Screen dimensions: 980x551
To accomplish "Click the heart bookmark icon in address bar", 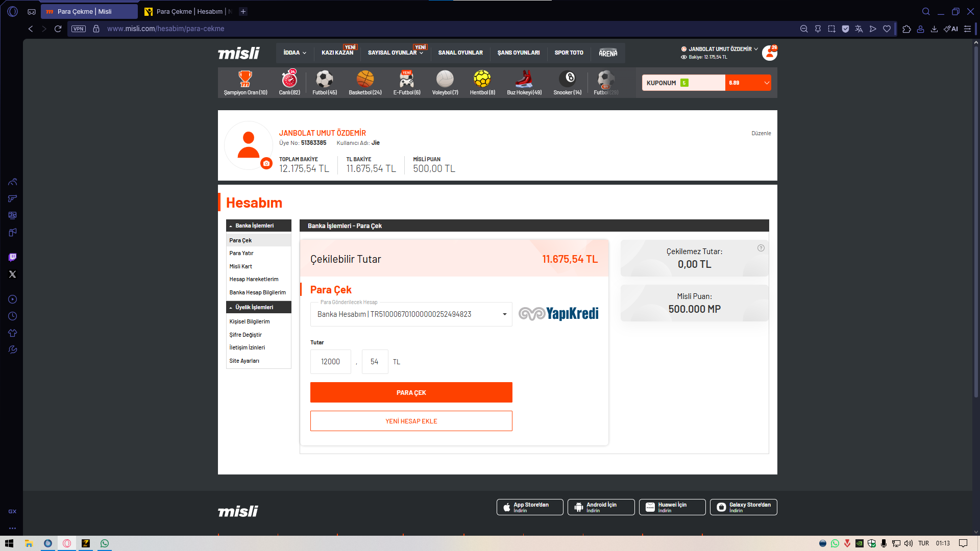I will point(887,29).
